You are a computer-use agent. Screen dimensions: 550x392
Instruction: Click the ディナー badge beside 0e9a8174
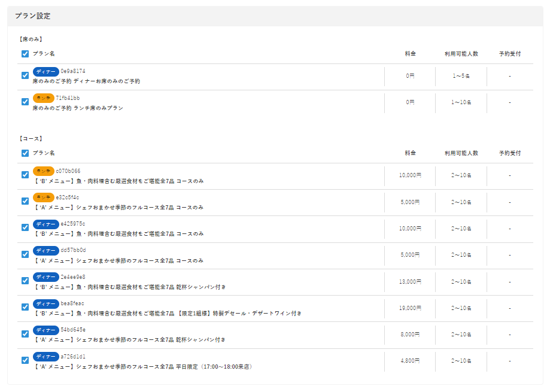point(45,71)
